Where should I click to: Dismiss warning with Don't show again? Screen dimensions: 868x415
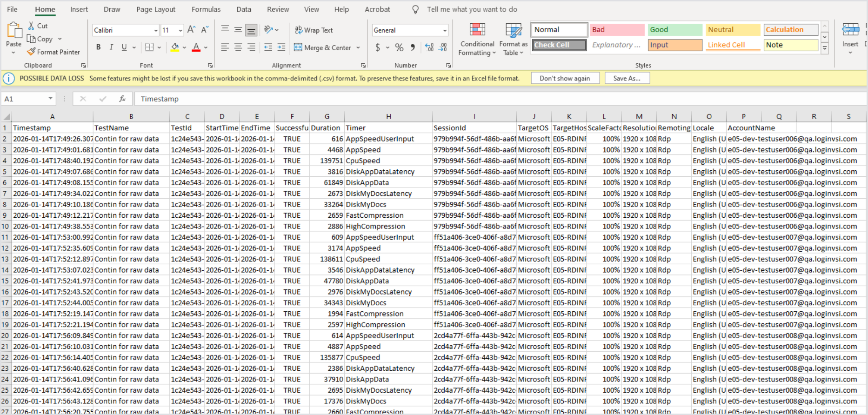pyautogui.click(x=565, y=78)
